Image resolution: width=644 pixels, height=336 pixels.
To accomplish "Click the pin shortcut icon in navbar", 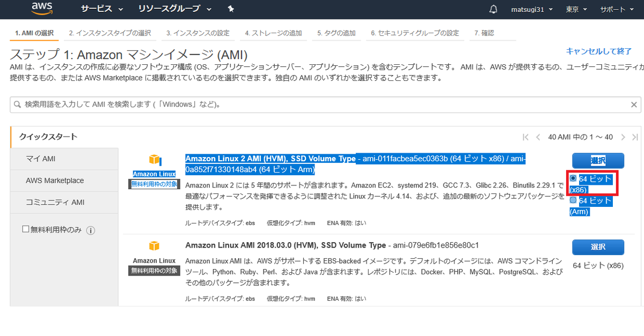I will click(231, 9).
